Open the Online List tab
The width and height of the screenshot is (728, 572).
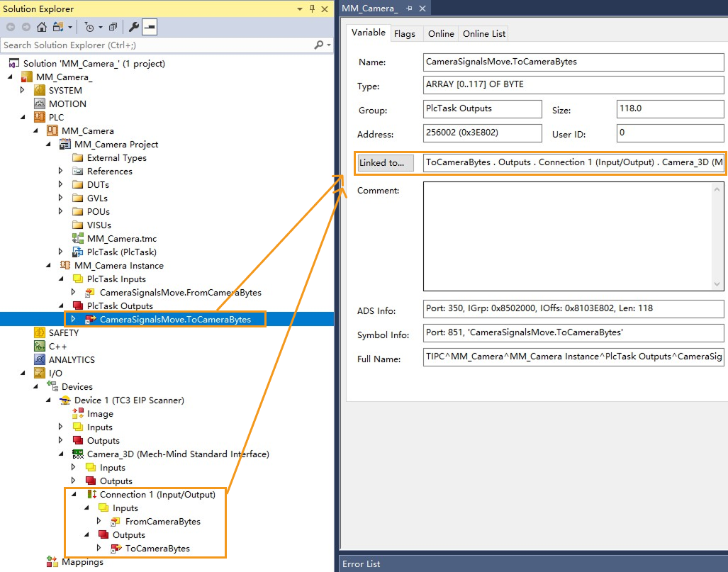point(483,34)
